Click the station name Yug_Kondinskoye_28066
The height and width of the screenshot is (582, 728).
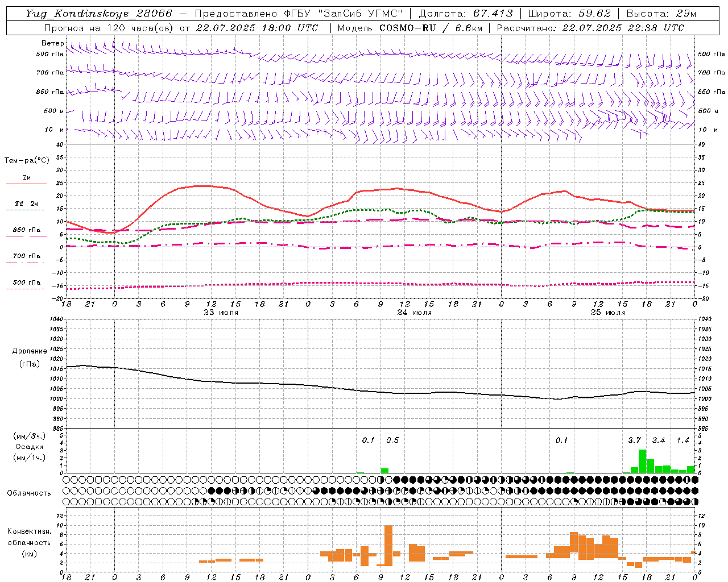(x=98, y=14)
